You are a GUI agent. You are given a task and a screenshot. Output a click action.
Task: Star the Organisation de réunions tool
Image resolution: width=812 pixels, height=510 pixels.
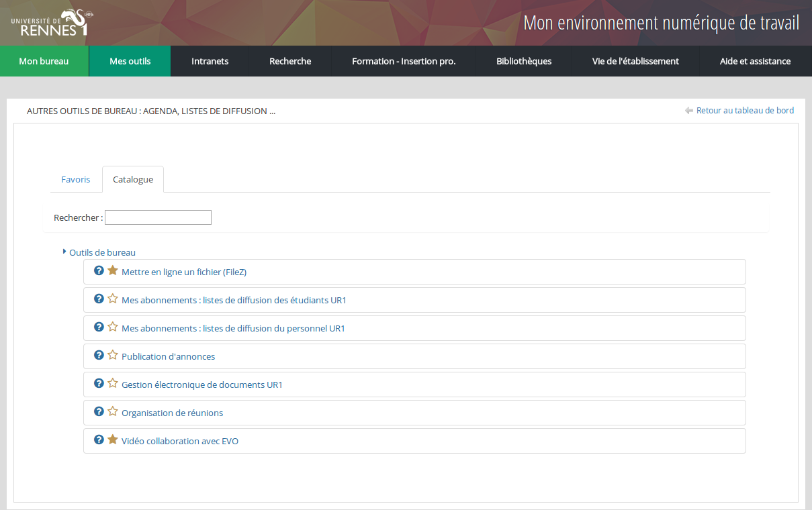point(113,411)
